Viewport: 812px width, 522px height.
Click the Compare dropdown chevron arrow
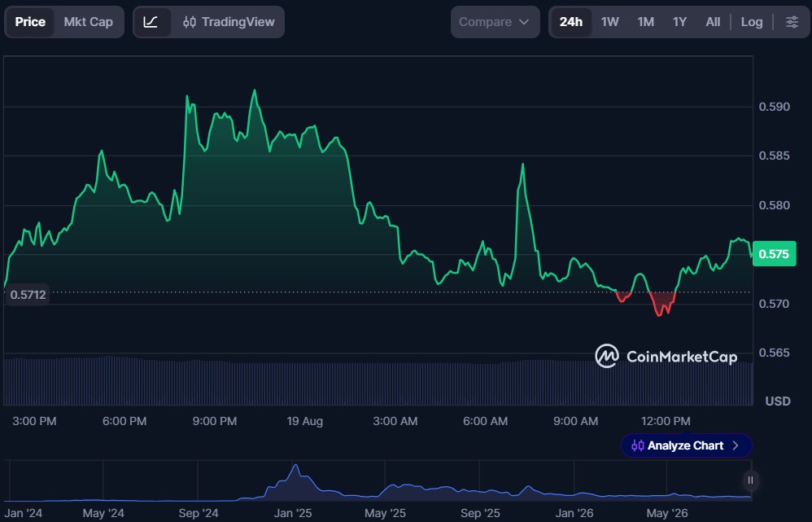523,22
